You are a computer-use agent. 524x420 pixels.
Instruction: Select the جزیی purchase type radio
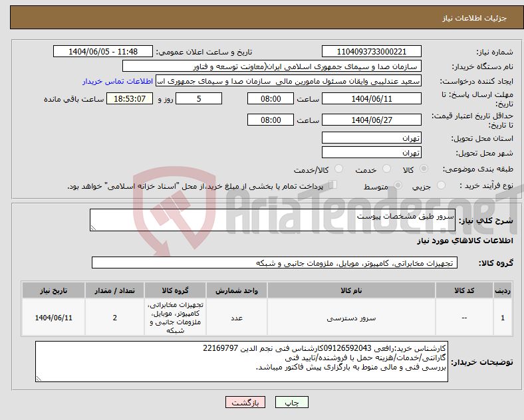pos(441,185)
